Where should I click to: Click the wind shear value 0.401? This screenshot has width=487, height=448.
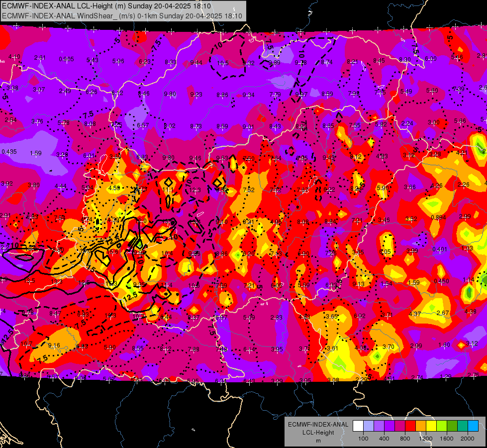tap(439, 249)
